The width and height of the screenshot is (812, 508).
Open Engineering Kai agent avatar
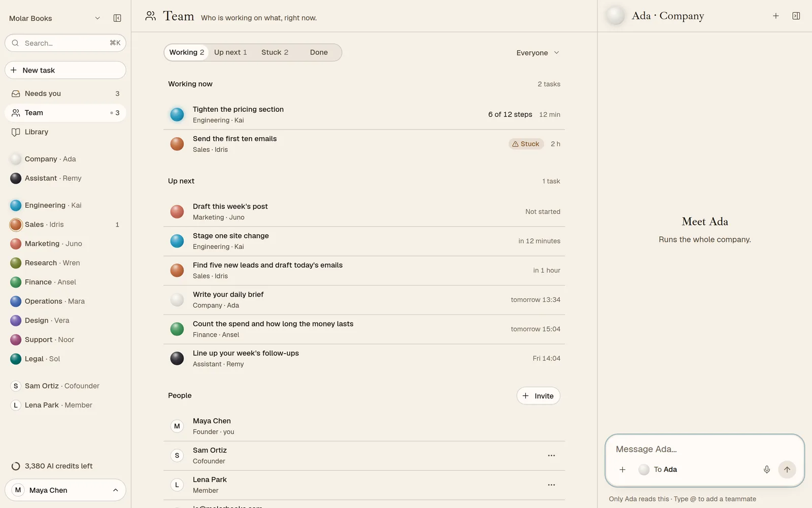pyautogui.click(x=16, y=205)
